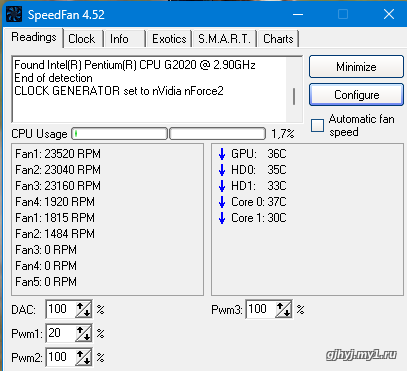Open the Info tab

point(124,39)
